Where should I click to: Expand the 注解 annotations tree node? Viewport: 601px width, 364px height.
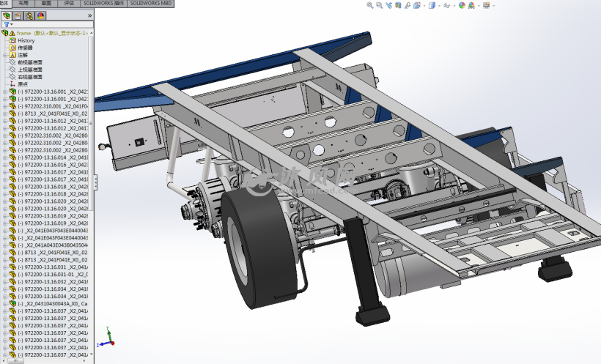point(4,55)
